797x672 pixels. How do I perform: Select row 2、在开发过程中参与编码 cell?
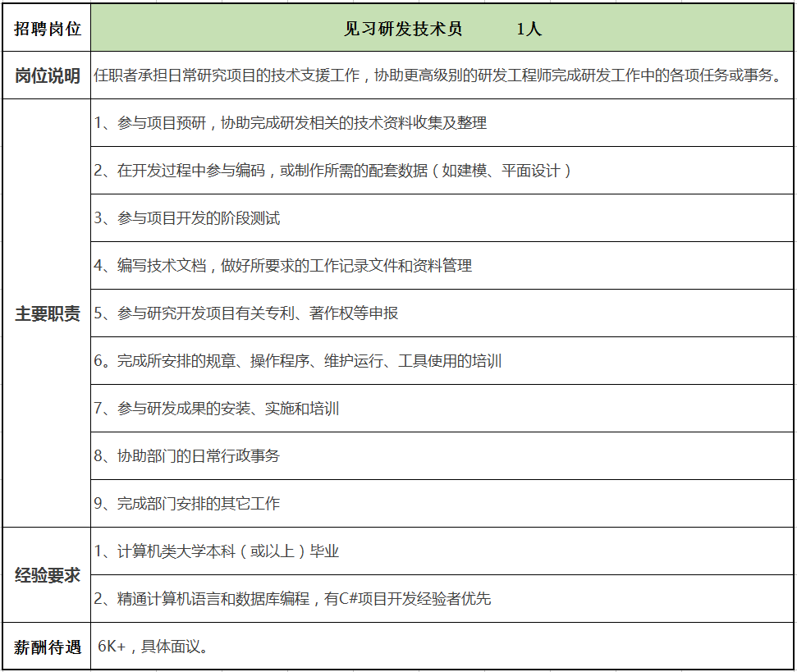(442, 171)
